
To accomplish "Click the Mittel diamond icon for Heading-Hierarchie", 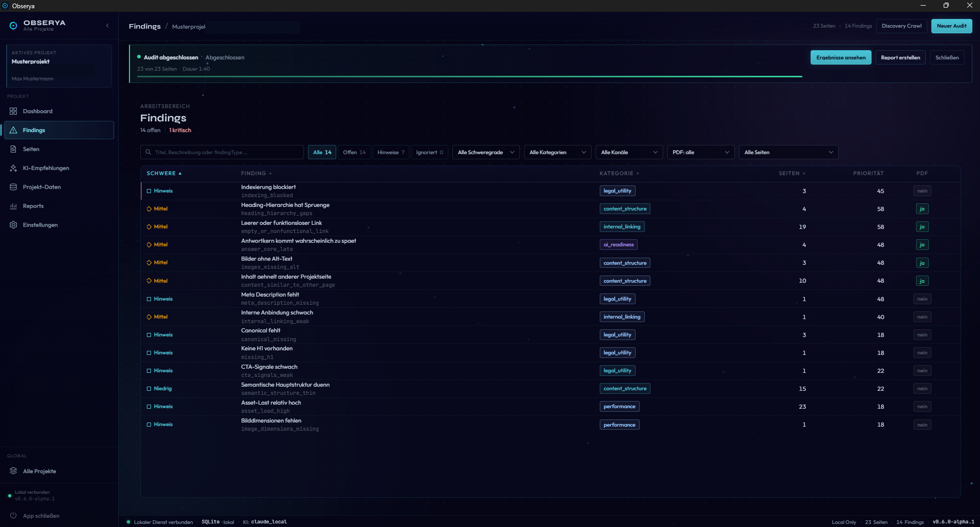I will [149, 209].
